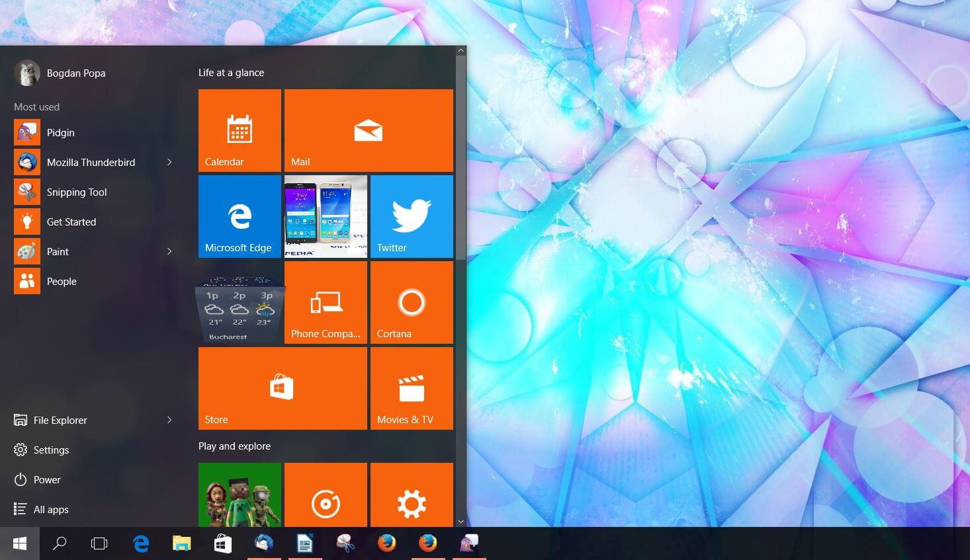The width and height of the screenshot is (970, 560).
Task: Launch Get Started from Most used
Action: [x=71, y=221]
